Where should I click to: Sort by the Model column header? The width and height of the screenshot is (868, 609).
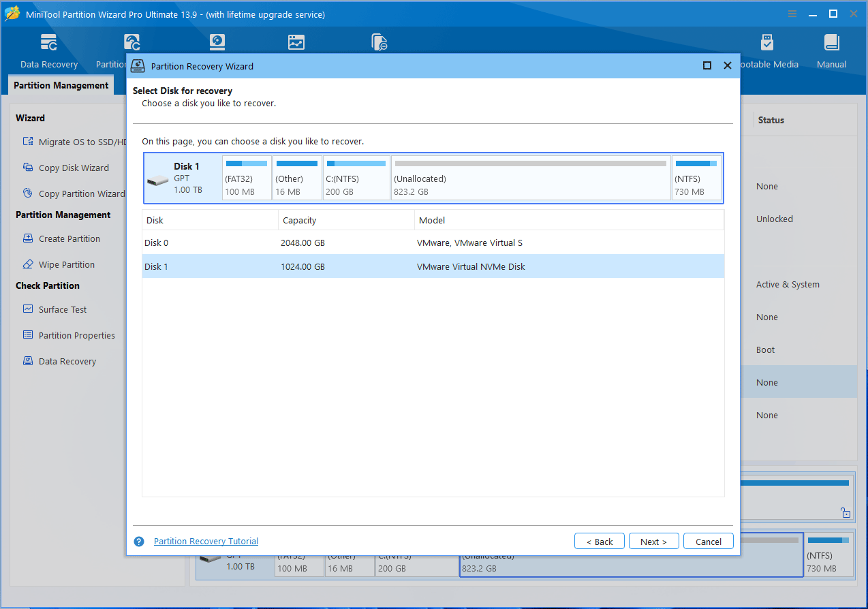[569, 220]
